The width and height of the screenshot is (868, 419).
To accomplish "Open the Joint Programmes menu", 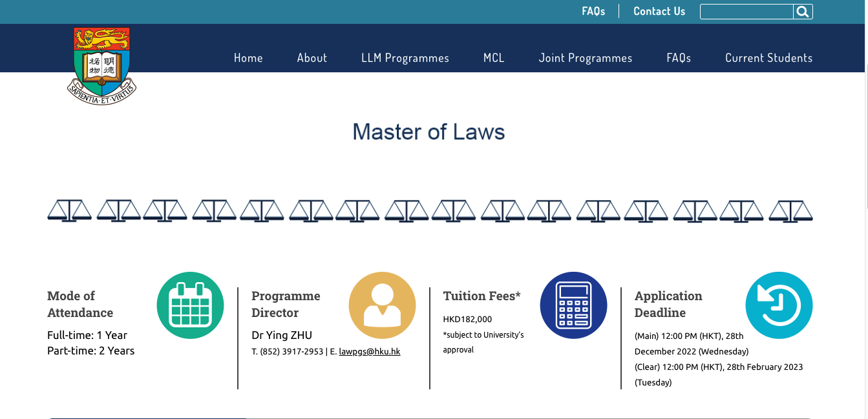I will tap(586, 57).
